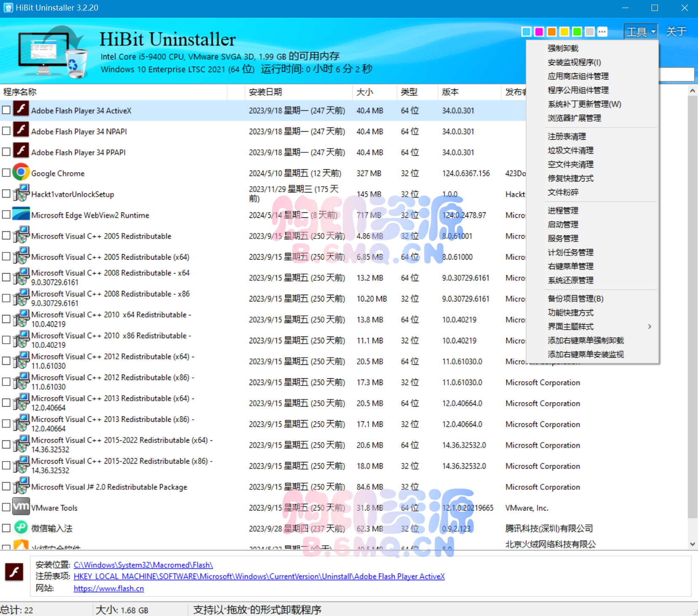Click the Google Chrome icon in list

tap(21, 172)
